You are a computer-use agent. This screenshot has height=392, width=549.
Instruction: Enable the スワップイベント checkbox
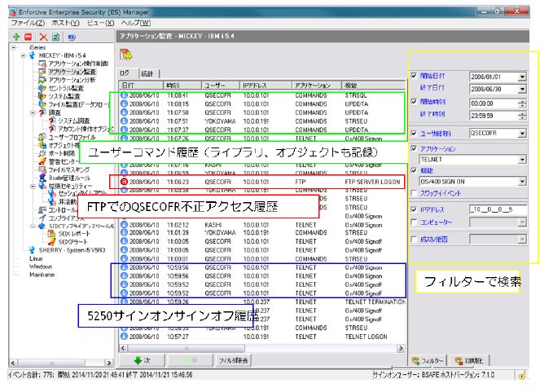[414, 193]
